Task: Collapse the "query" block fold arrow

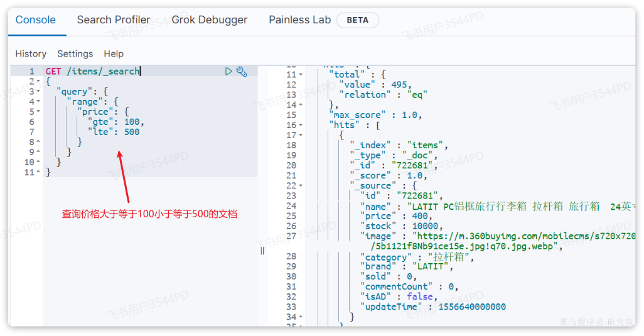Action: tap(38, 91)
